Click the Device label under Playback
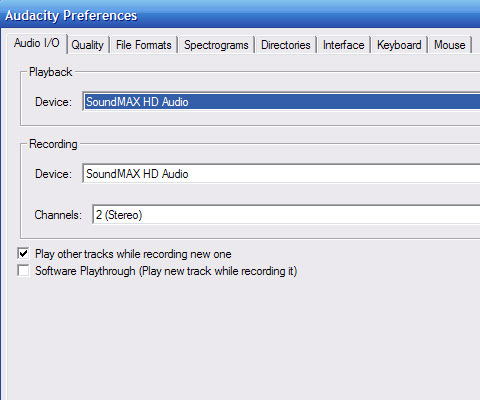This screenshot has height=400, width=480. pyautogui.click(x=53, y=102)
